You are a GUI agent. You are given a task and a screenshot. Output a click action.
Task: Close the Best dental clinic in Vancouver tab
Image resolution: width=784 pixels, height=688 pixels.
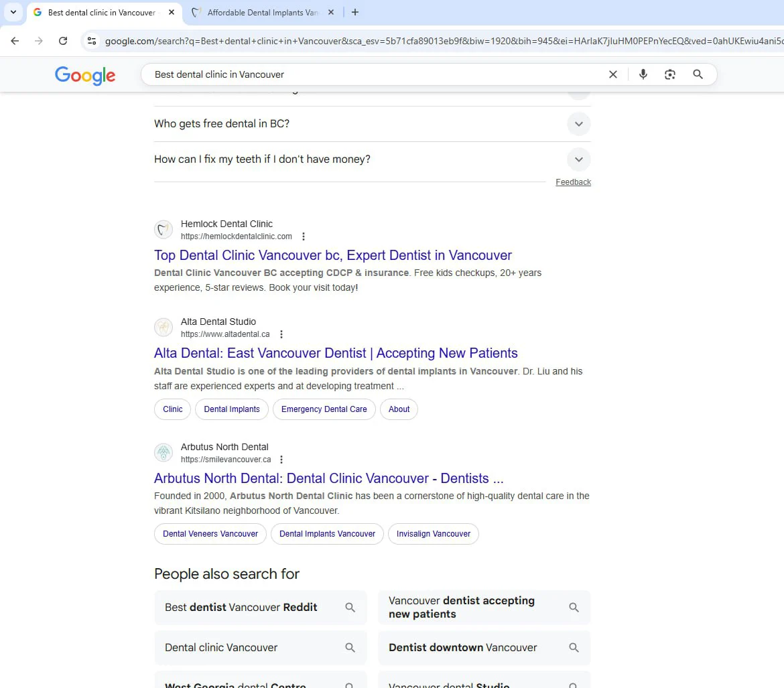(172, 12)
